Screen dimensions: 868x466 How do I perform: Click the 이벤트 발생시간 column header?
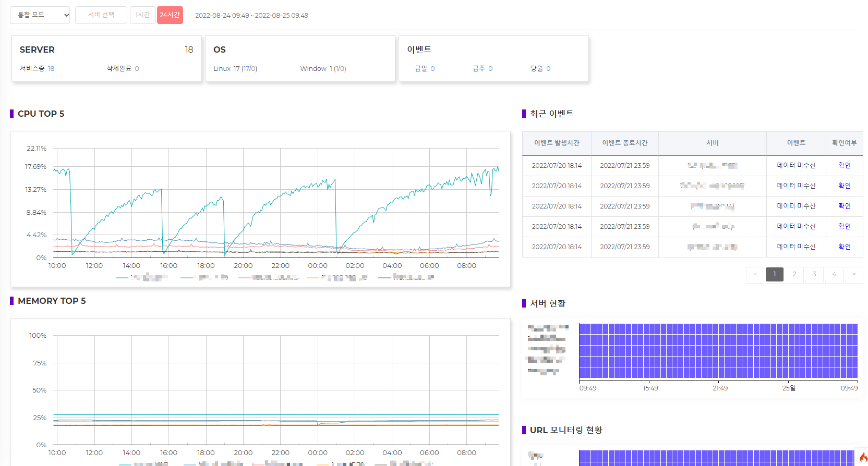pos(557,143)
